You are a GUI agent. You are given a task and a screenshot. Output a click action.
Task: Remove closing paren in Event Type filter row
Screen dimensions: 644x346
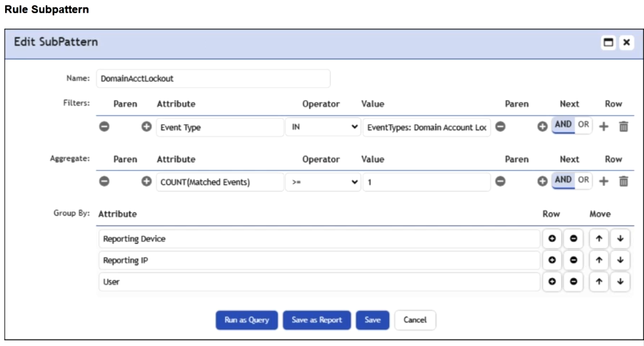coord(500,127)
